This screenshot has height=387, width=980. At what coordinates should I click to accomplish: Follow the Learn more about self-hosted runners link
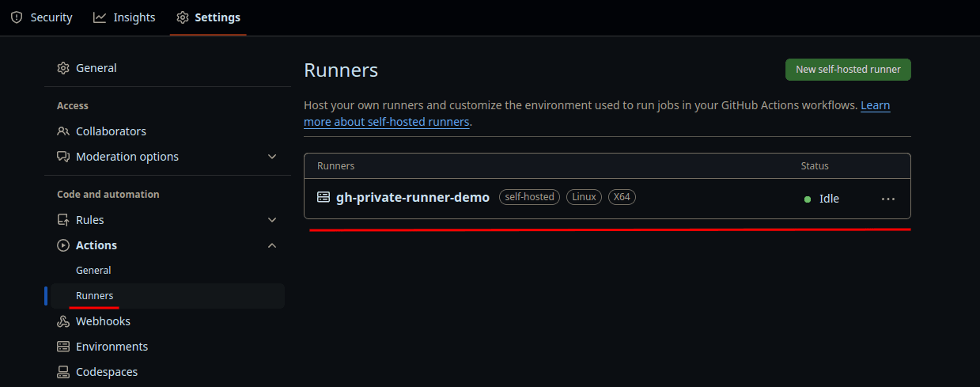tap(387, 123)
